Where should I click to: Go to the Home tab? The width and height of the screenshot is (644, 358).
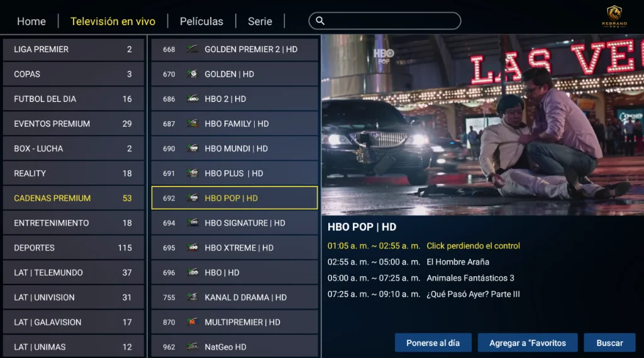pos(31,21)
